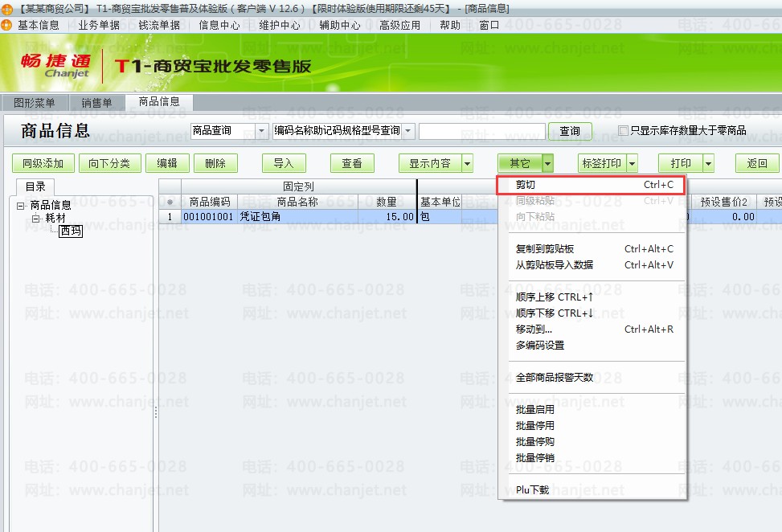This screenshot has height=532, width=782.
Task: Open the 标签打印 dropdown arrow
Action: [632, 164]
